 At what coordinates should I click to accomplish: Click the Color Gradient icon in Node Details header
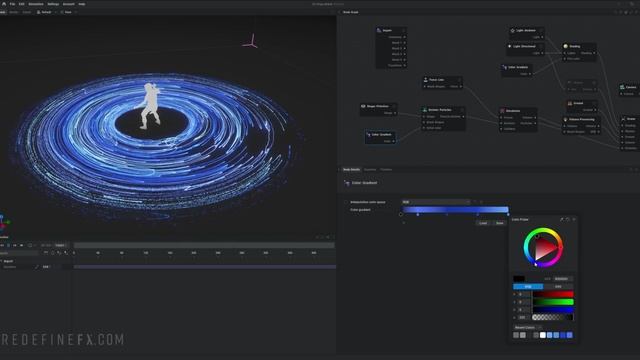347,183
